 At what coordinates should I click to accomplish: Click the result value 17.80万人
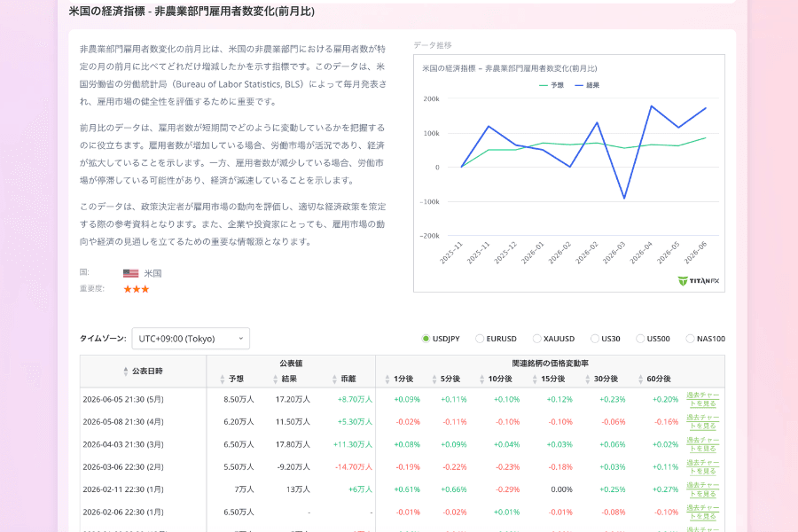(293, 444)
